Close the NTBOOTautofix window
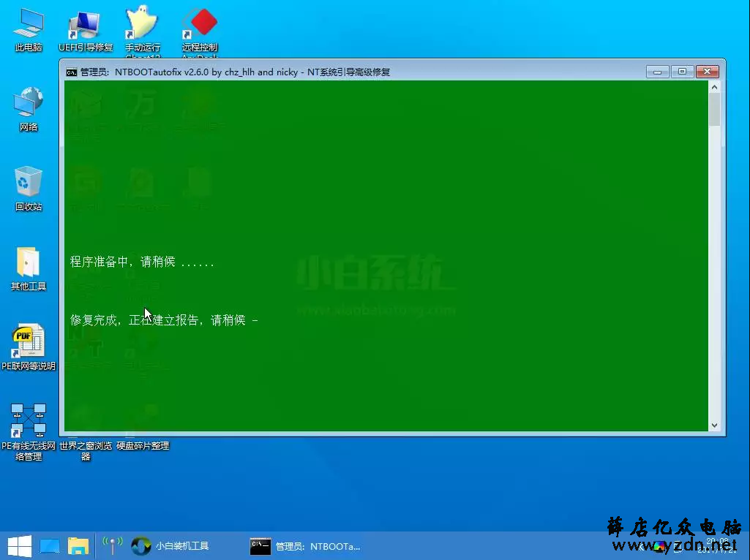This screenshot has width=750, height=560. coord(707,72)
